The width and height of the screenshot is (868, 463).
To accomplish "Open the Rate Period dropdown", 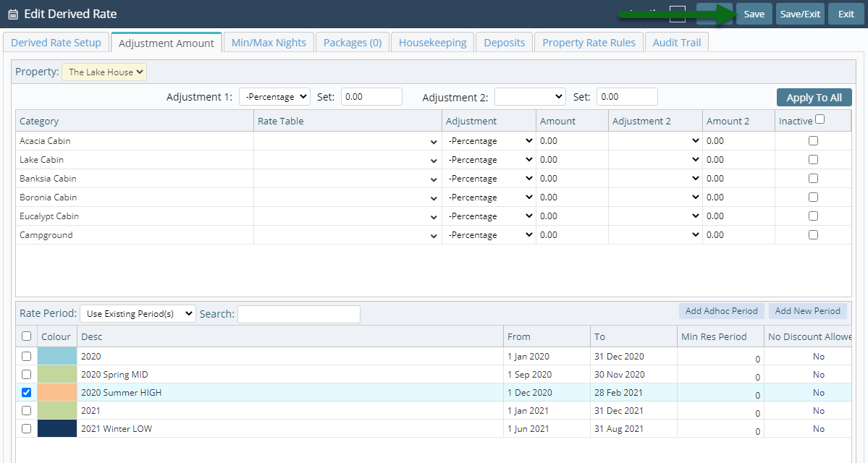I will pyautogui.click(x=138, y=314).
